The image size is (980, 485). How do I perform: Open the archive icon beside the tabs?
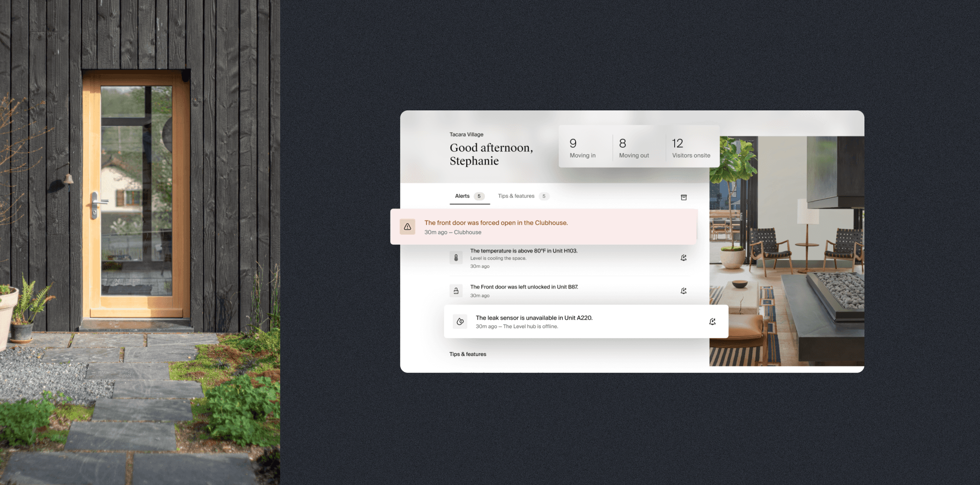pyautogui.click(x=683, y=197)
